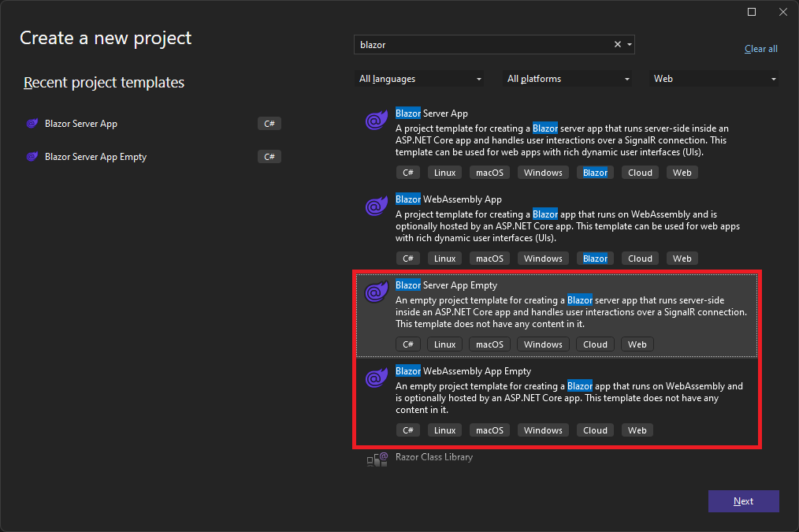Open recent template Blazor Server App Empty

[x=96, y=156]
